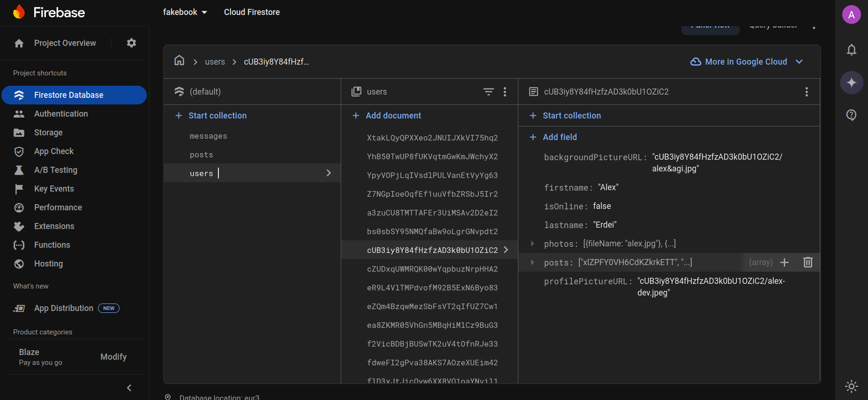Click Modify billing plan
868x400 pixels.
[113, 357]
